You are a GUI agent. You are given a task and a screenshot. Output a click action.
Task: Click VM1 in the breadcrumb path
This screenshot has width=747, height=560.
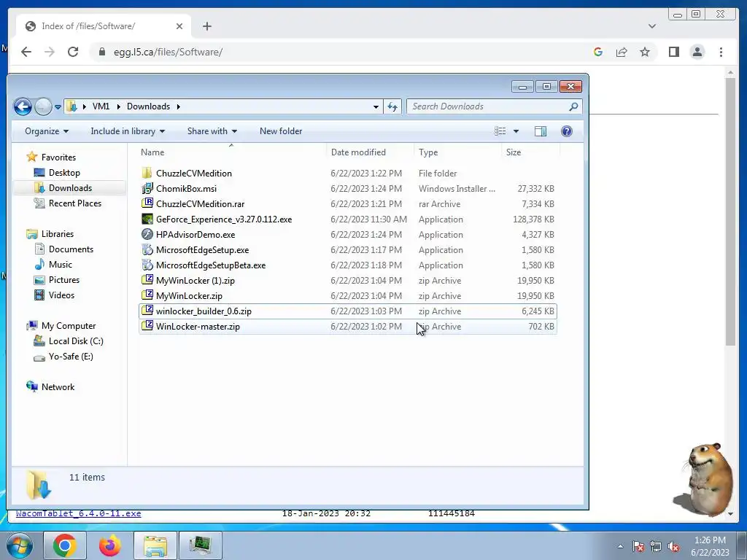[101, 106]
